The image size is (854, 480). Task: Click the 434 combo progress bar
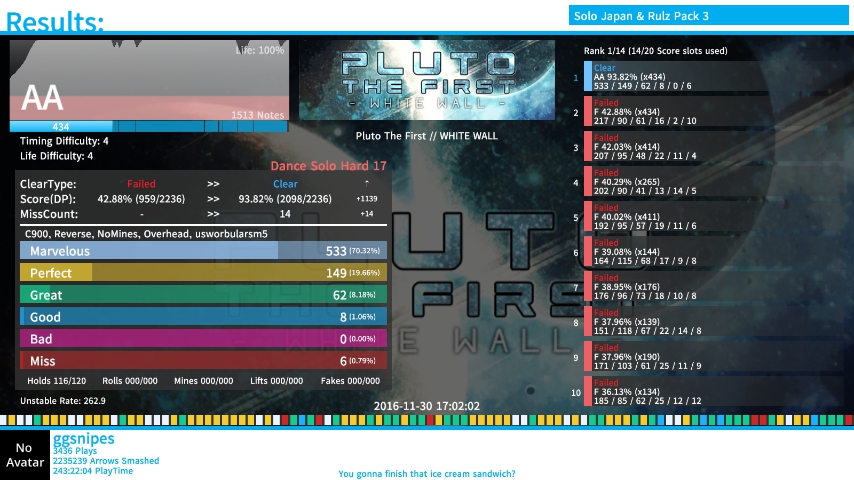click(x=149, y=126)
